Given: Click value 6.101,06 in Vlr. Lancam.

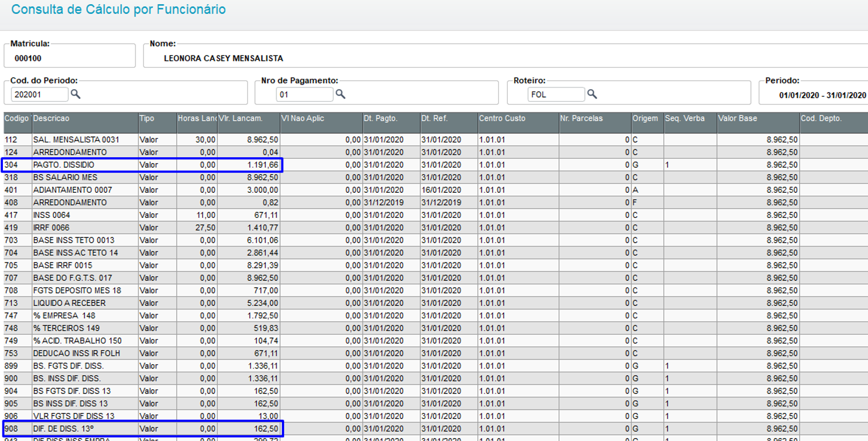Looking at the screenshot, I should click(263, 240).
